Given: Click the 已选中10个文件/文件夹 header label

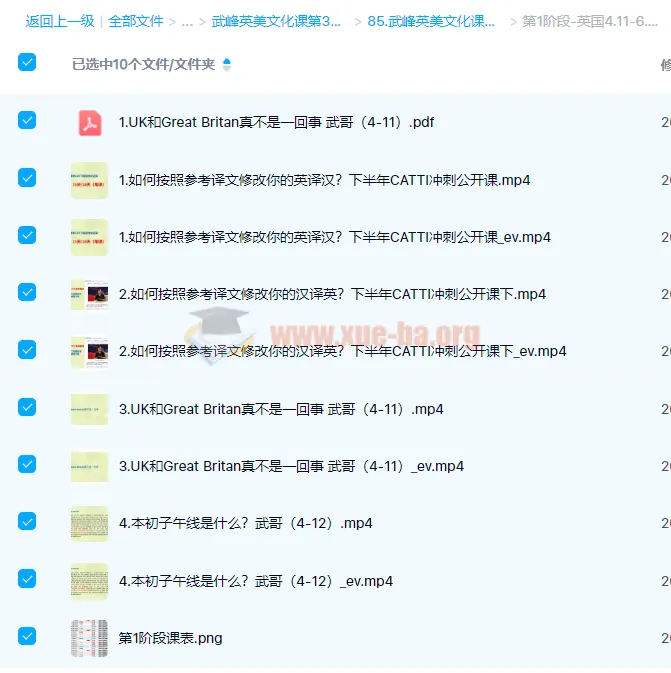Looking at the screenshot, I should click(x=143, y=64).
